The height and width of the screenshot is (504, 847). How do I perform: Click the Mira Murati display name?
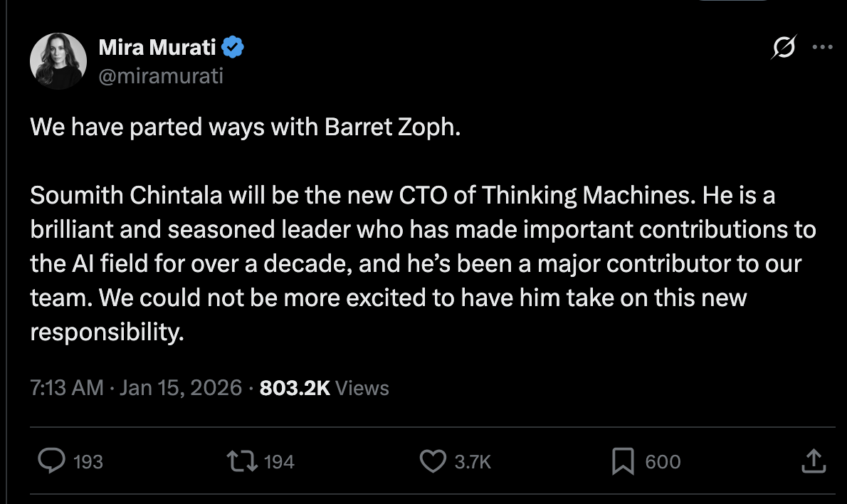tap(157, 48)
